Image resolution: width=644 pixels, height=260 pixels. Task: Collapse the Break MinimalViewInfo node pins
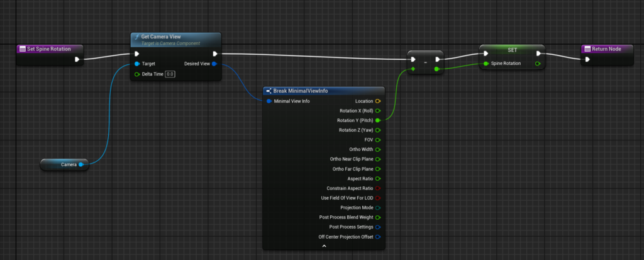pos(324,246)
